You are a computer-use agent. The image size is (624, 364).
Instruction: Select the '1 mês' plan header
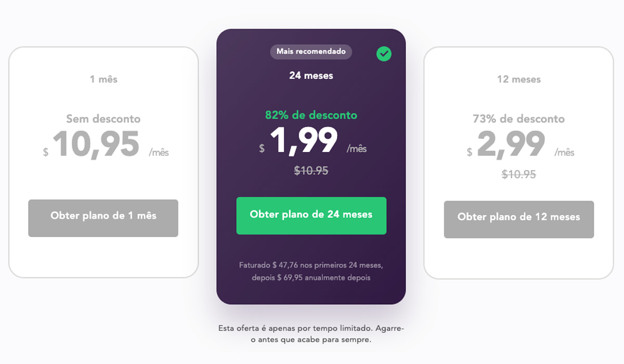coord(102,79)
